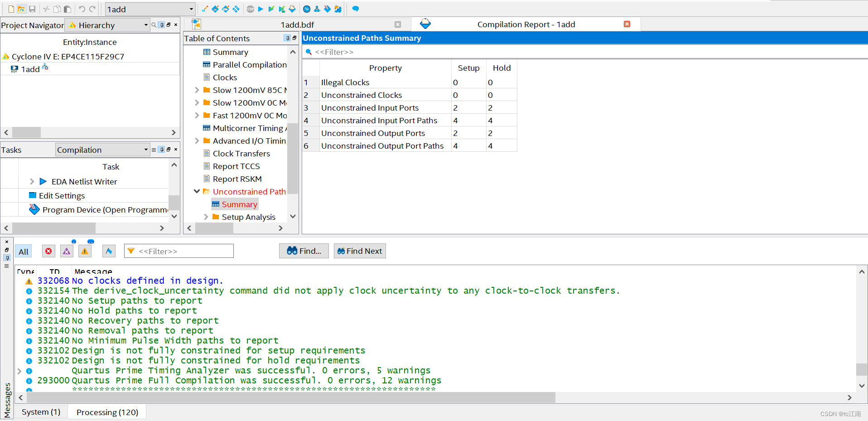Screen dimensions: 868x421
Task: Select Edit Settings task
Action: 62,196
